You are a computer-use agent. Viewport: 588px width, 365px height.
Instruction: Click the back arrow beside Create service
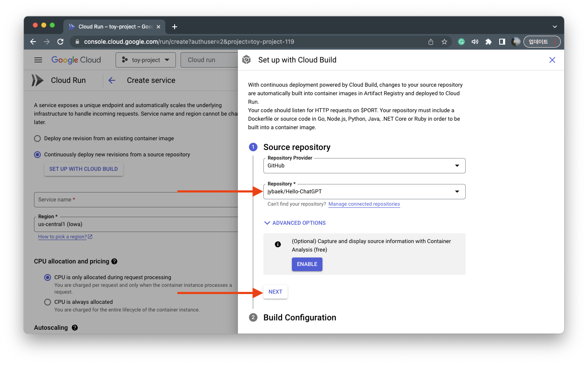(112, 80)
